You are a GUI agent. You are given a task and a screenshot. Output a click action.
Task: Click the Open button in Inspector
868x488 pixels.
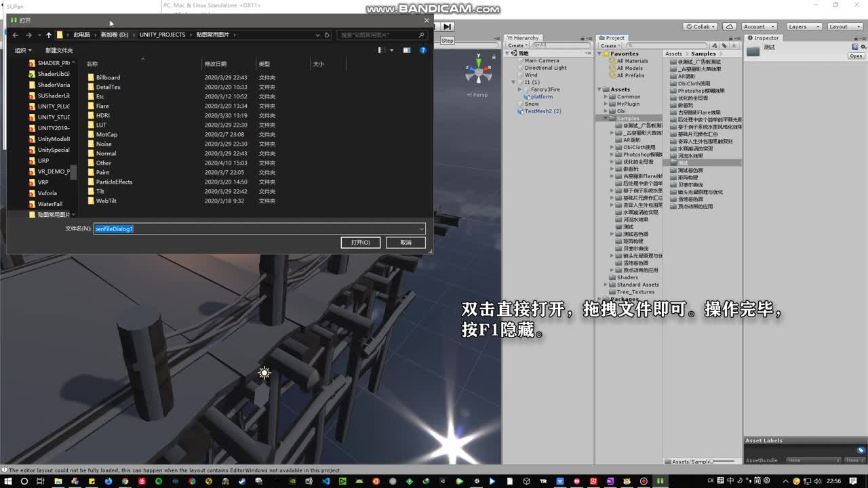pos(856,56)
